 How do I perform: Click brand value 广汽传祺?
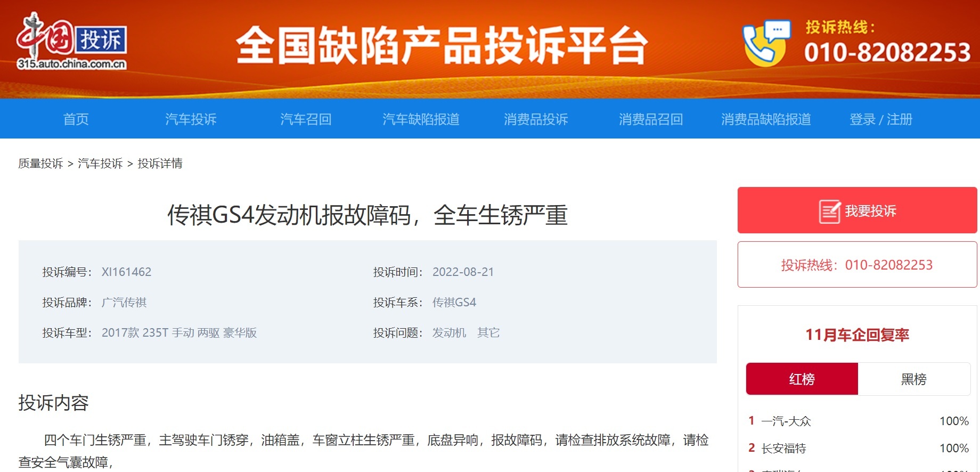point(124,303)
